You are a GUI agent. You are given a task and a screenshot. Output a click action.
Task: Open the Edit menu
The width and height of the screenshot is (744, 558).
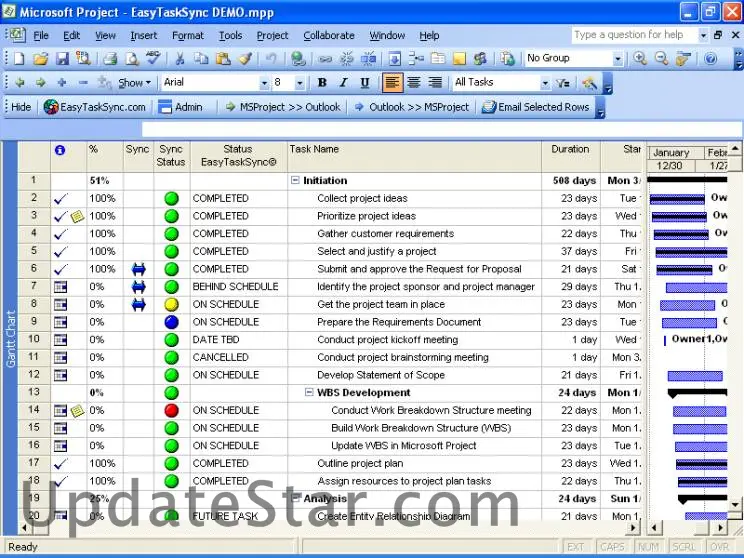(x=72, y=36)
